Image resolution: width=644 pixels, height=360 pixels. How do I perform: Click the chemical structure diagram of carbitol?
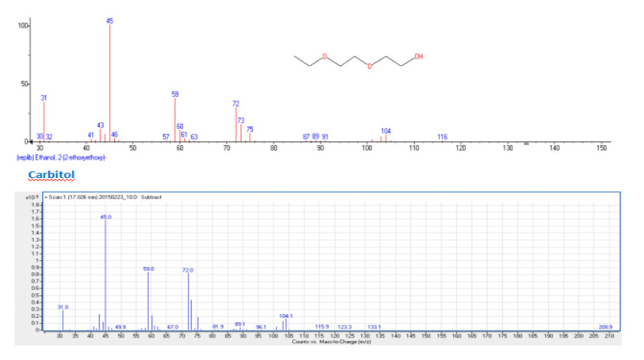[x=356, y=61]
